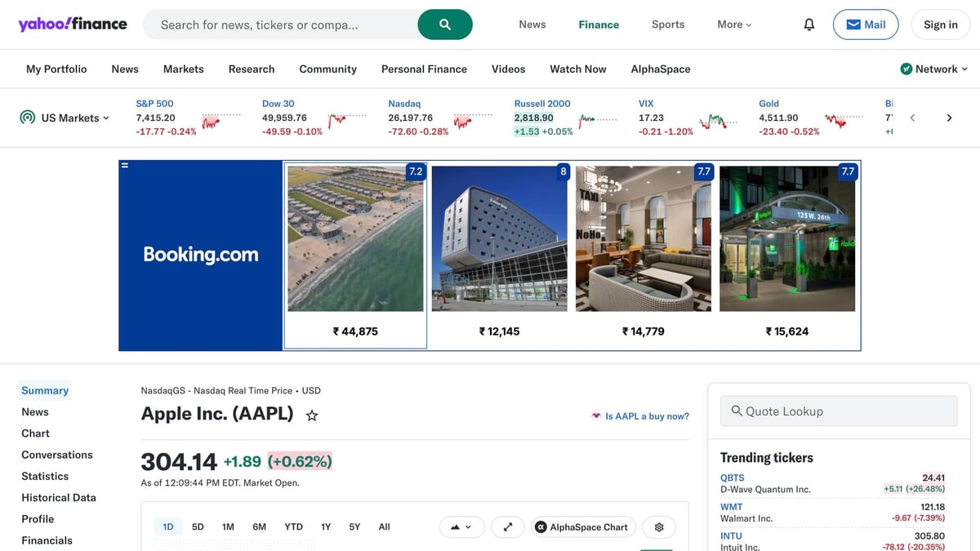Click the next arrow in the ticker strip
980x551 pixels.
tap(949, 118)
